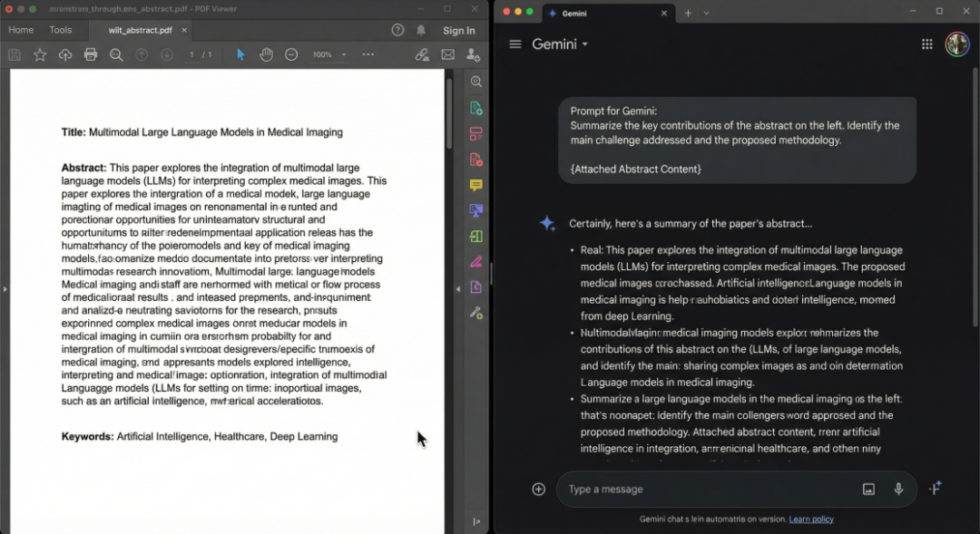Go to previous page arrow

coord(142,55)
